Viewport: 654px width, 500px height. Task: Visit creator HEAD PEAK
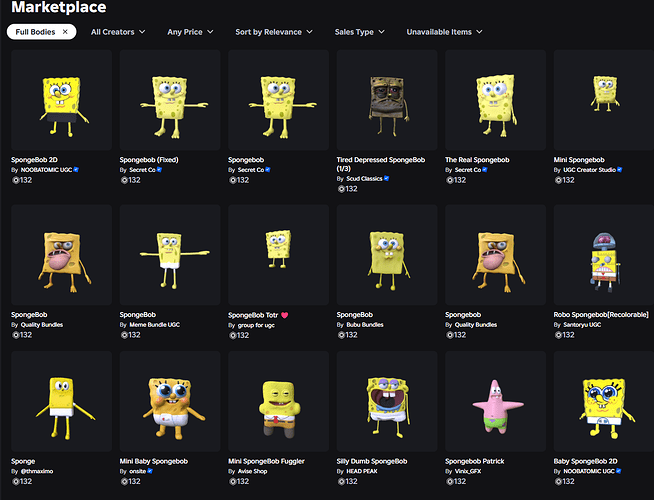coord(362,471)
